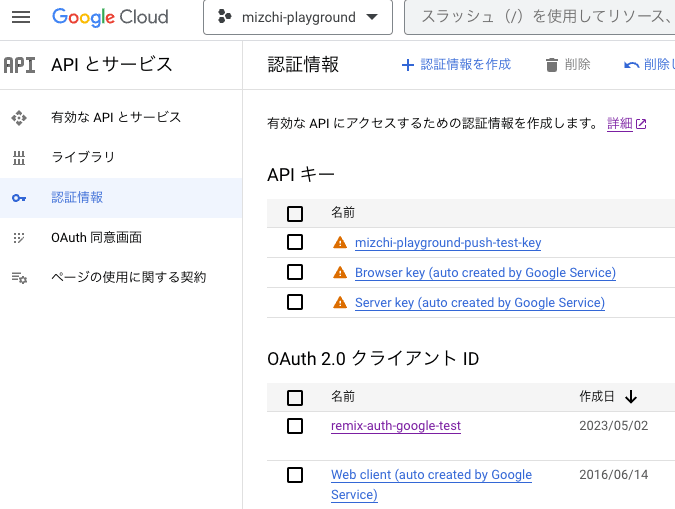This screenshot has width=675, height=509.
Task: Click the 削除 button label
Action: [577, 65]
